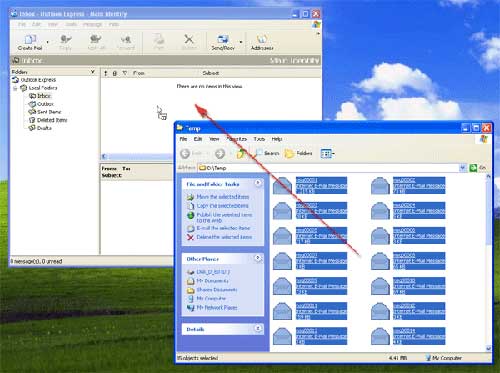The width and height of the screenshot is (500, 373).
Task: Click Search in Explorer toolbar
Action: click(268, 153)
